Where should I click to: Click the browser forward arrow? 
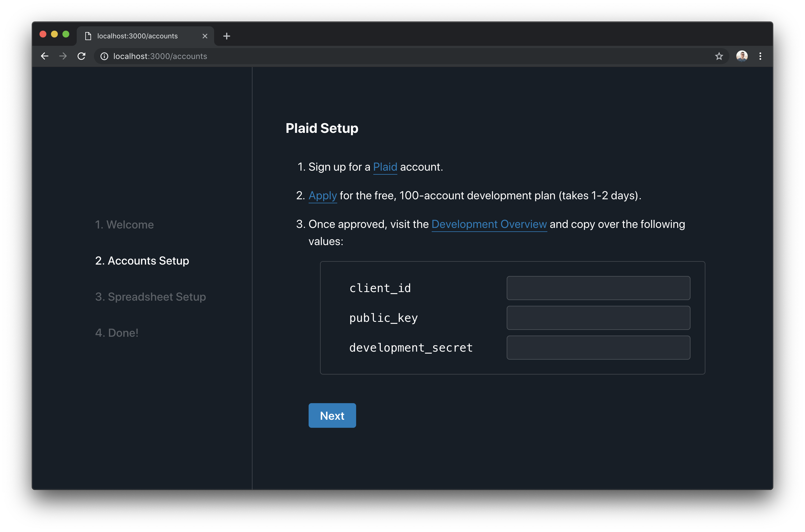63,56
